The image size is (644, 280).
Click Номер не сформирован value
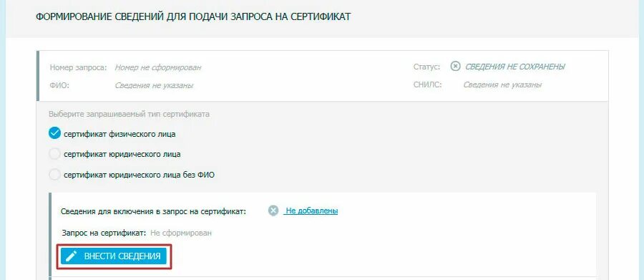tap(158, 67)
